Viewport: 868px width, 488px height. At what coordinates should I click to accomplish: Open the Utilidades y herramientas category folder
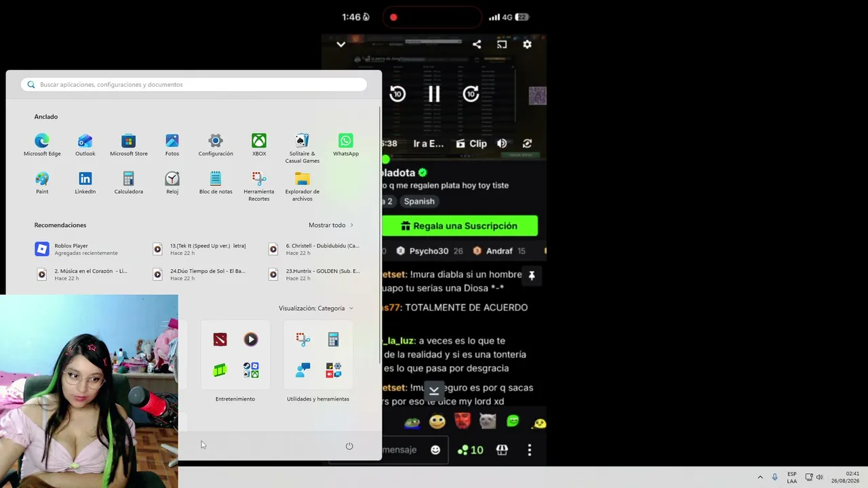tap(318, 354)
